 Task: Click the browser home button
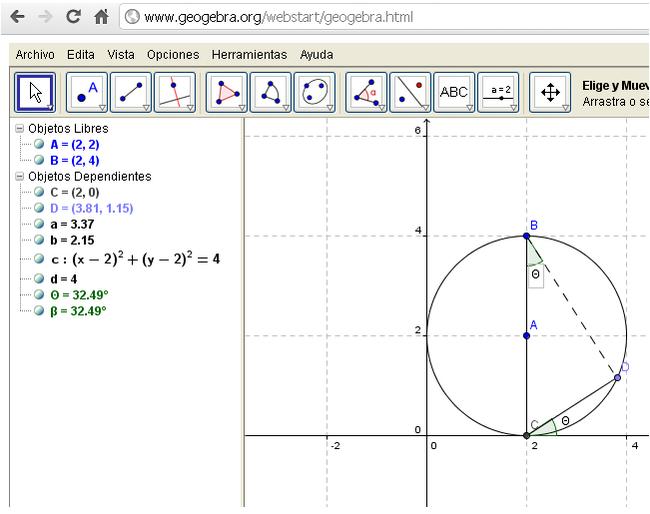(x=101, y=17)
